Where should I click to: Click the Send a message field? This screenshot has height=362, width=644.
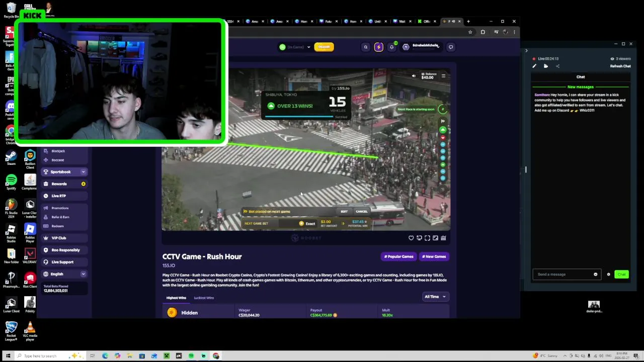pyautogui.click(x=567, y=275)
